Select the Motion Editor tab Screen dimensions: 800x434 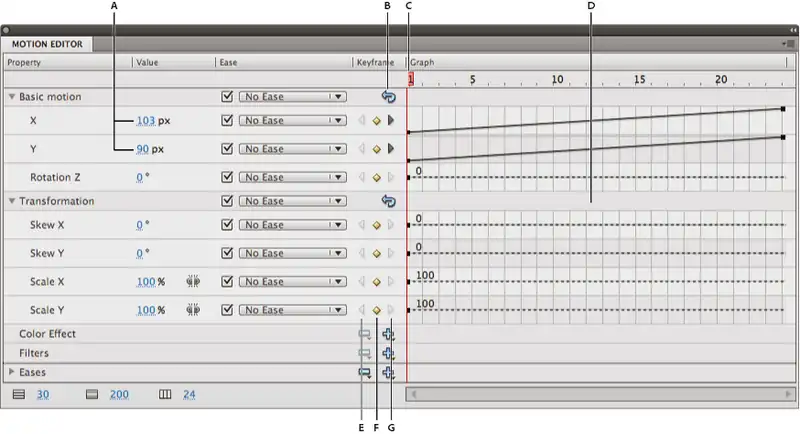[x=47, y=44]
